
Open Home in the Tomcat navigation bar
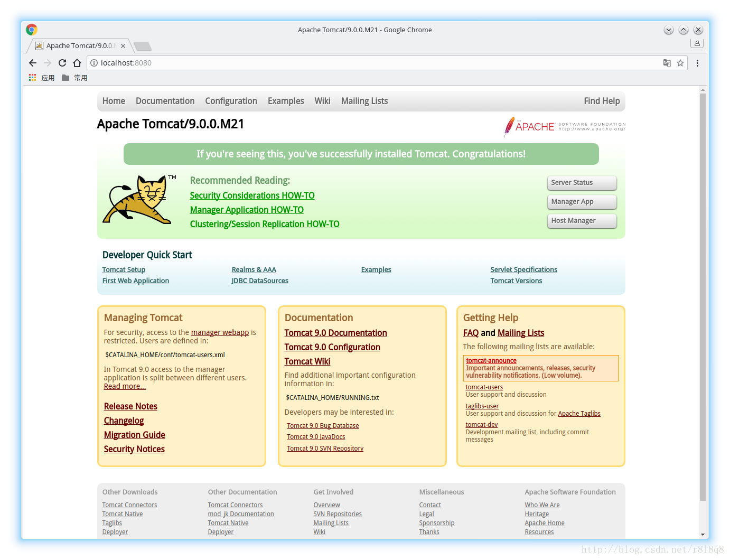[114, 101]
